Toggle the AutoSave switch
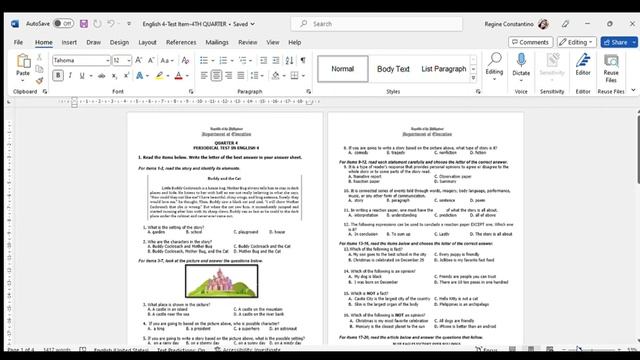This screenshot has height=360, width=640. pyautogui.click(x=63, y=24)
